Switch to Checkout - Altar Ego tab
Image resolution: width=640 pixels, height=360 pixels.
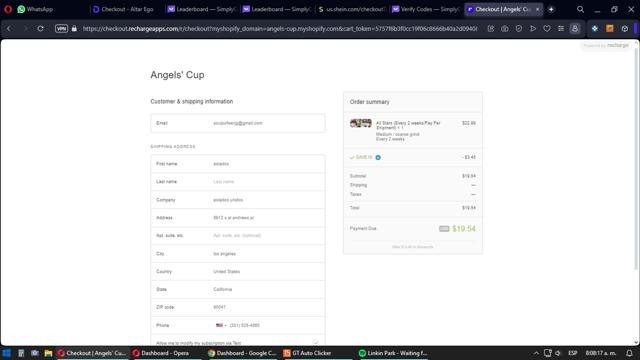coord(123,9)
